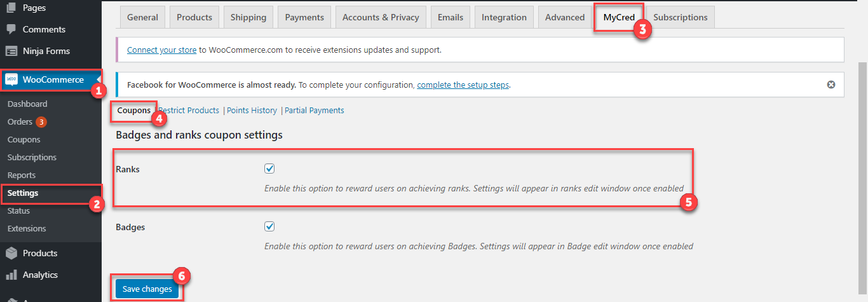The width and height of the screenshot is (868, 302).
Task: Click the Save changes button
Action: 147,289
